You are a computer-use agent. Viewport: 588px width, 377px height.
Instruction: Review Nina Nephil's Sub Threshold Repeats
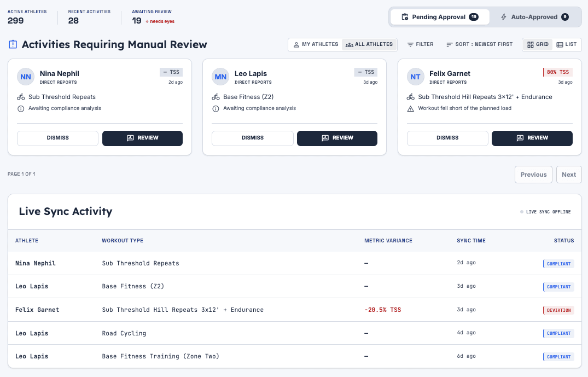(143, 138)
